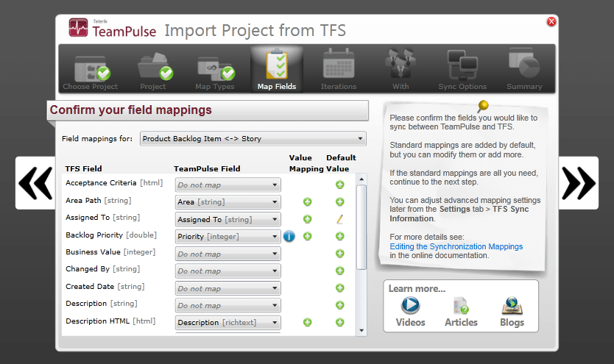Click the "TFS Field" column header
The image size is (614, 364).
tap(83, 168)
